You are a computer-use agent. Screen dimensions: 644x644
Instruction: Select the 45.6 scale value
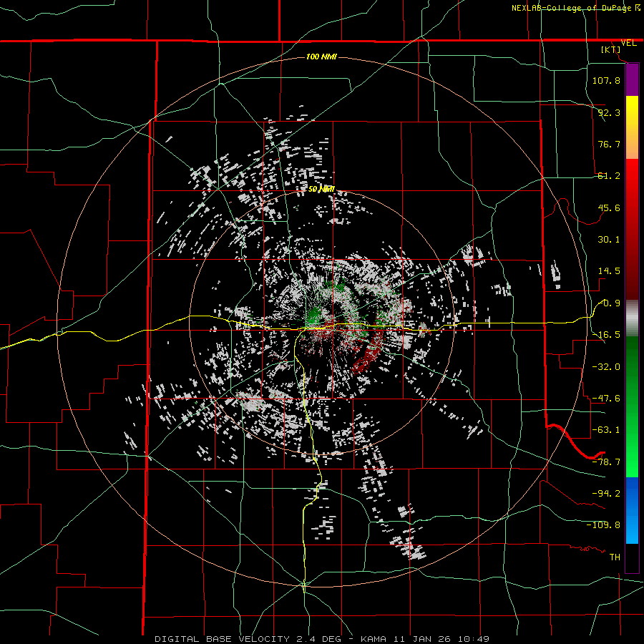[x=609, y=208]
